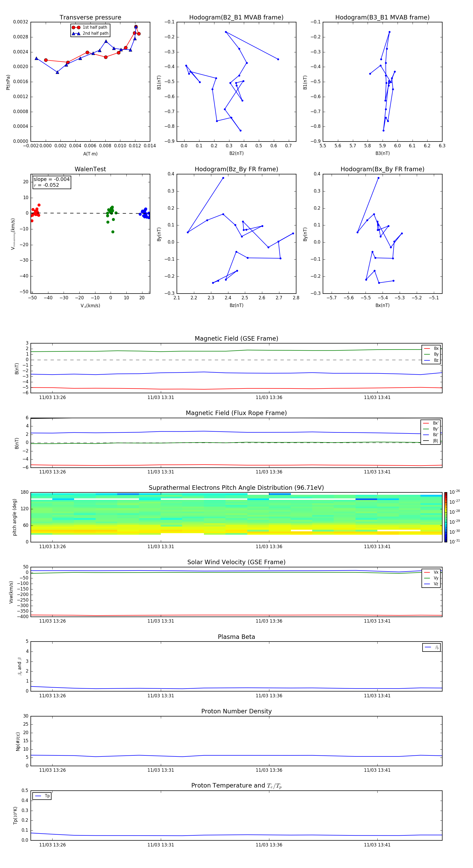This screenshot has height=868, width=473.
Task: Click the 'Bx' entry in GSE legend
Action: pyautogui.click(x=431, y=349)
